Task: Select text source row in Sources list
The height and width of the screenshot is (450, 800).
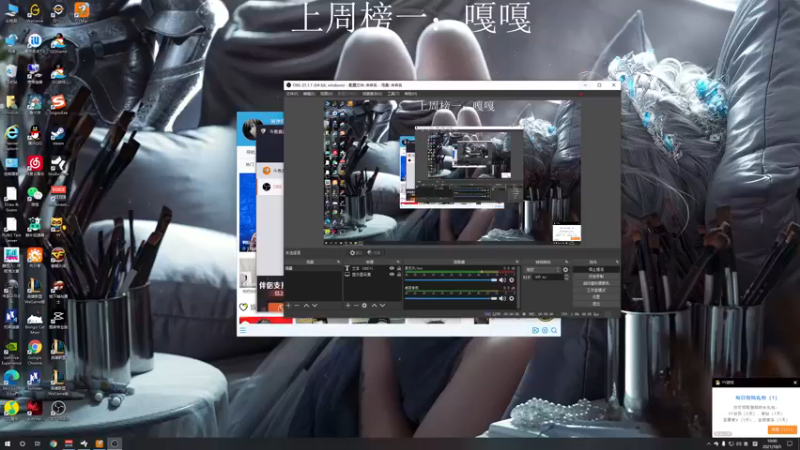Action: click(373, 268)
